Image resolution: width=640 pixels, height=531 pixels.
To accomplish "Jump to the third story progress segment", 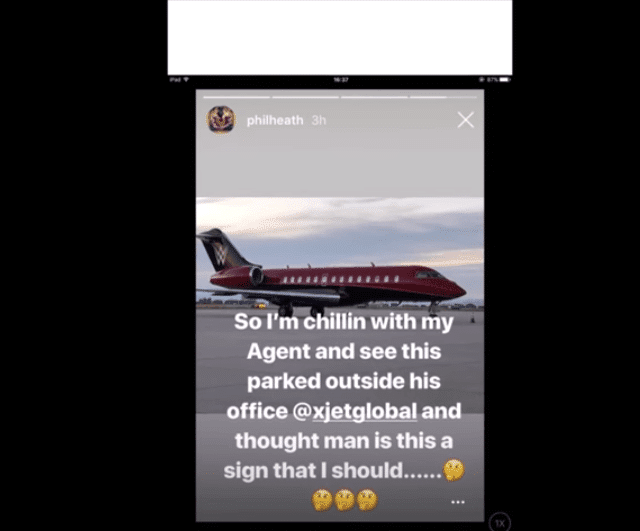I will click(374, 97).
